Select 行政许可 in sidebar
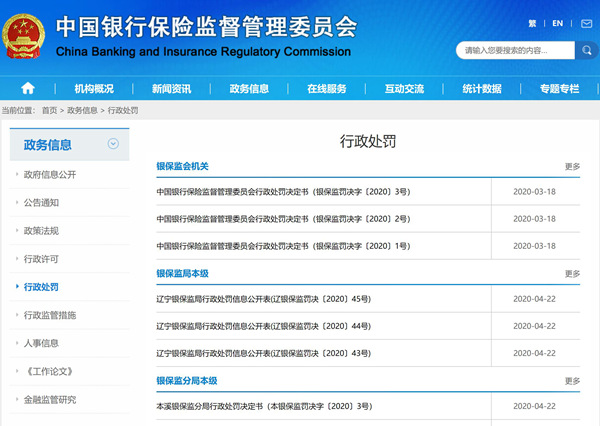 41,259
